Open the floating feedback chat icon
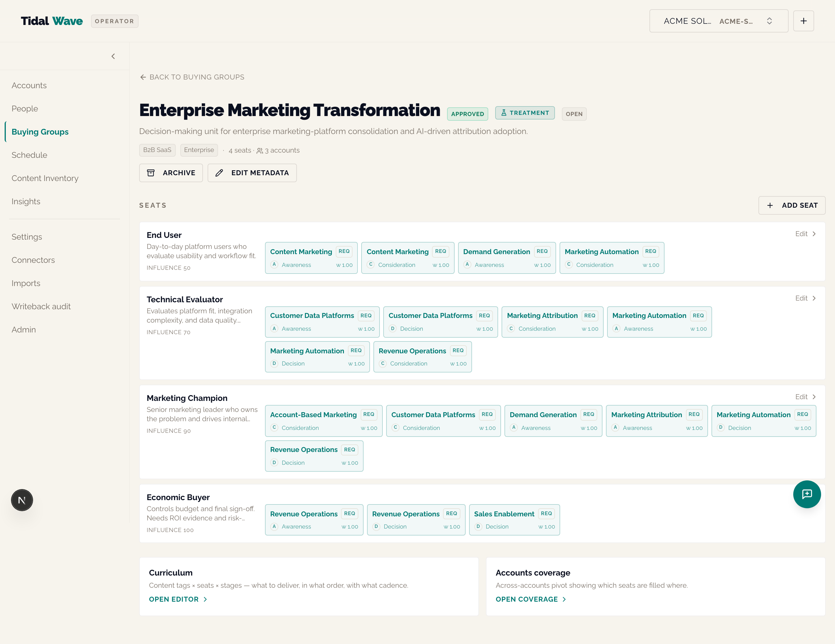 coord(807,494)
